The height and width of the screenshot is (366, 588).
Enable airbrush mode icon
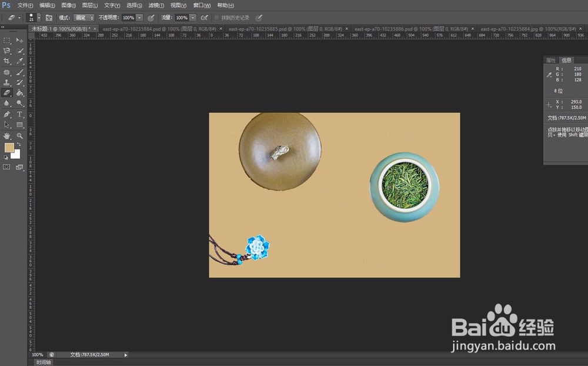pos(204,18)
